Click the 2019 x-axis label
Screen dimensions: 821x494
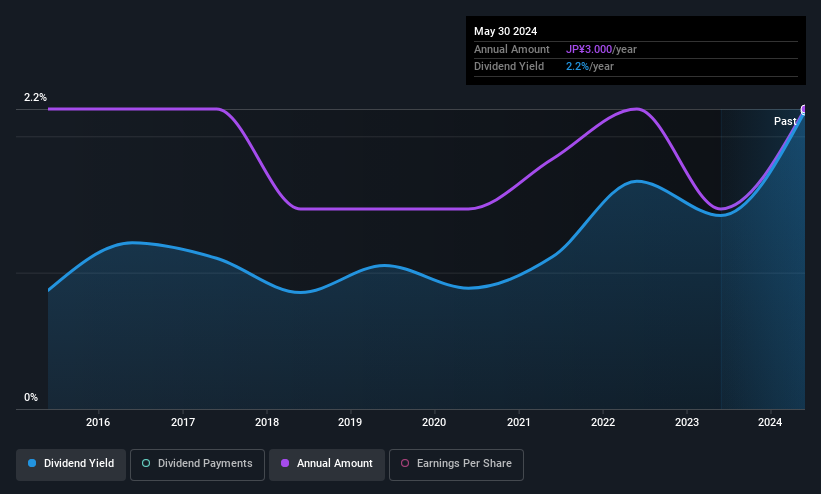coord(350,422)
